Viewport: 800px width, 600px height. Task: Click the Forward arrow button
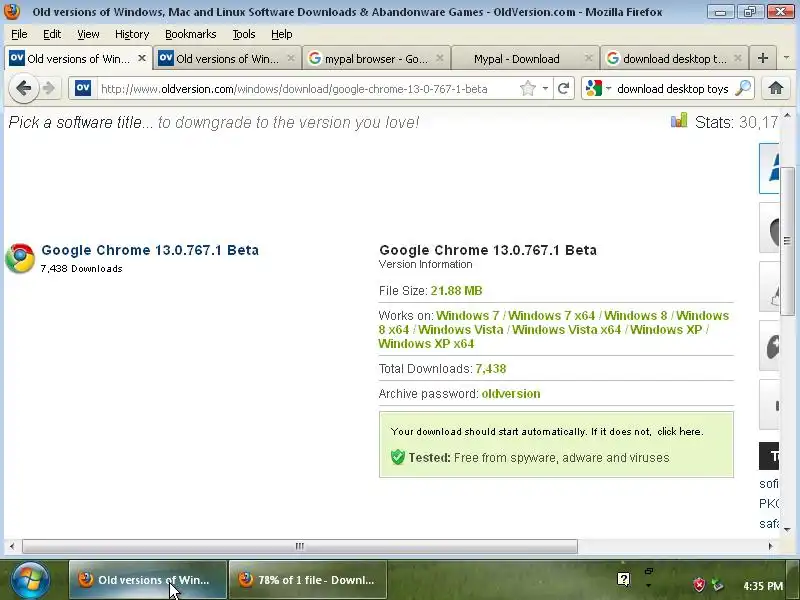tap(49, 88)
